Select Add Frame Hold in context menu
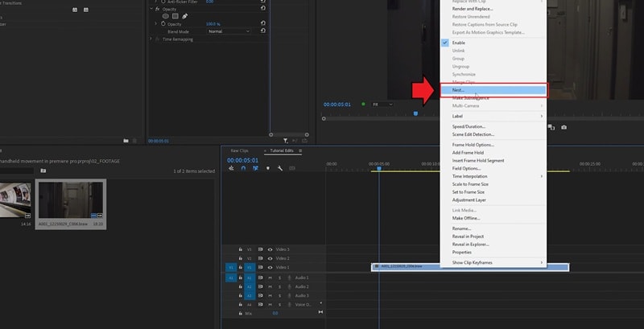The image size is (644, 329). pos(493,153)
